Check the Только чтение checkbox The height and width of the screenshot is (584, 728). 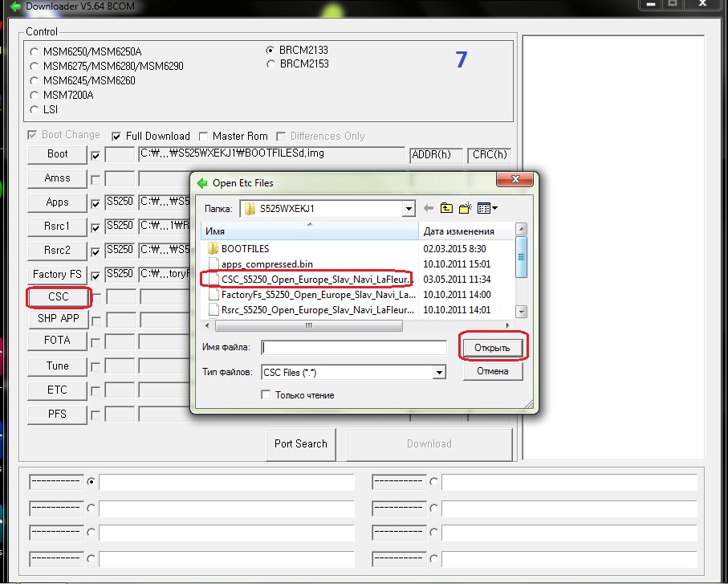pyautogui.click(x=266, y=395)
